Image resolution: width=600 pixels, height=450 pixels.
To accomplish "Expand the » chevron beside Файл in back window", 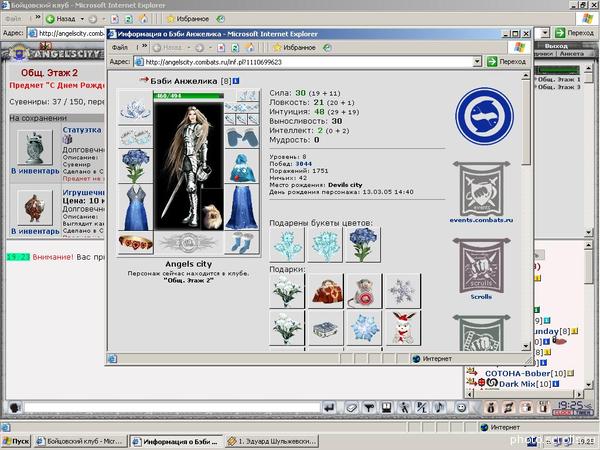I will pos(38,18).
